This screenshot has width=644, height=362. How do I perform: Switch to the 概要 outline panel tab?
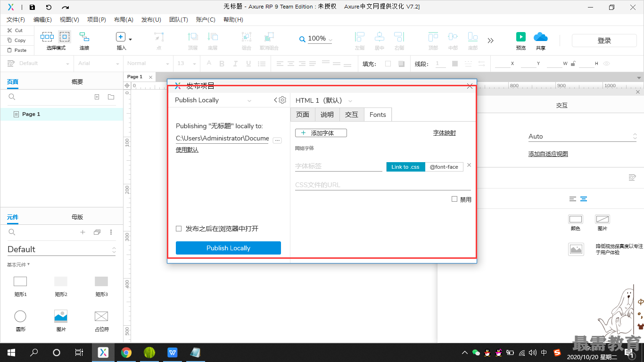click(77, 82)
